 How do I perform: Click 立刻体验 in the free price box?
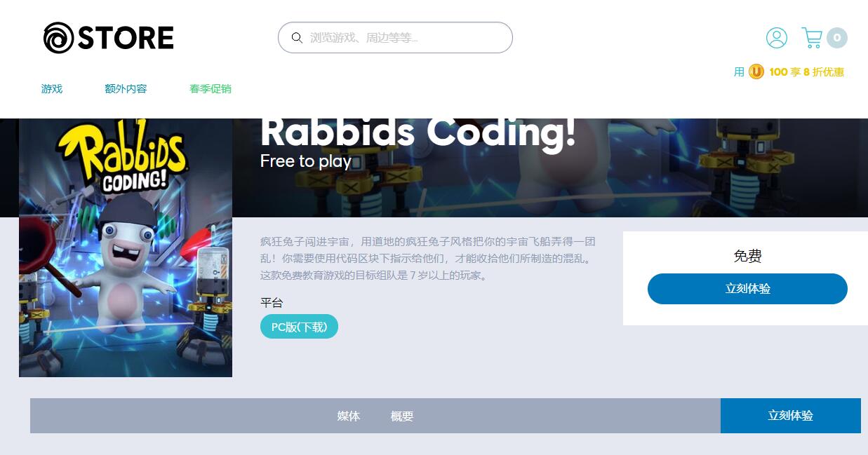tap(747, 289)
